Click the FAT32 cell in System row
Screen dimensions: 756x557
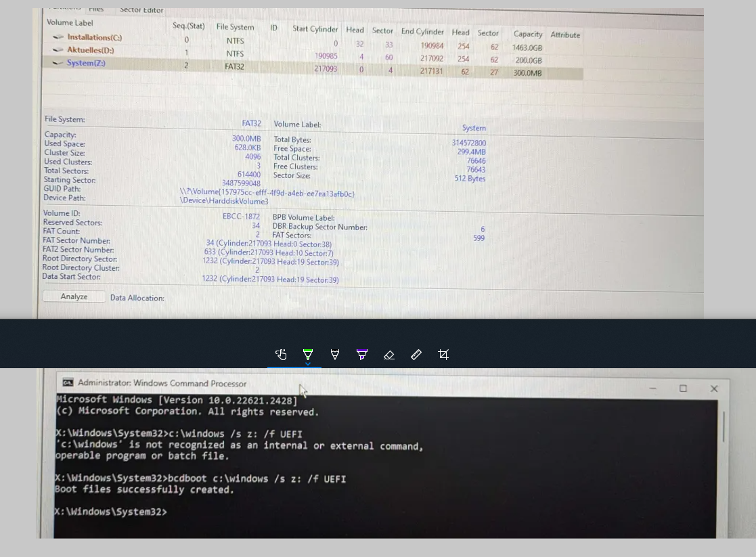(234, 66)
